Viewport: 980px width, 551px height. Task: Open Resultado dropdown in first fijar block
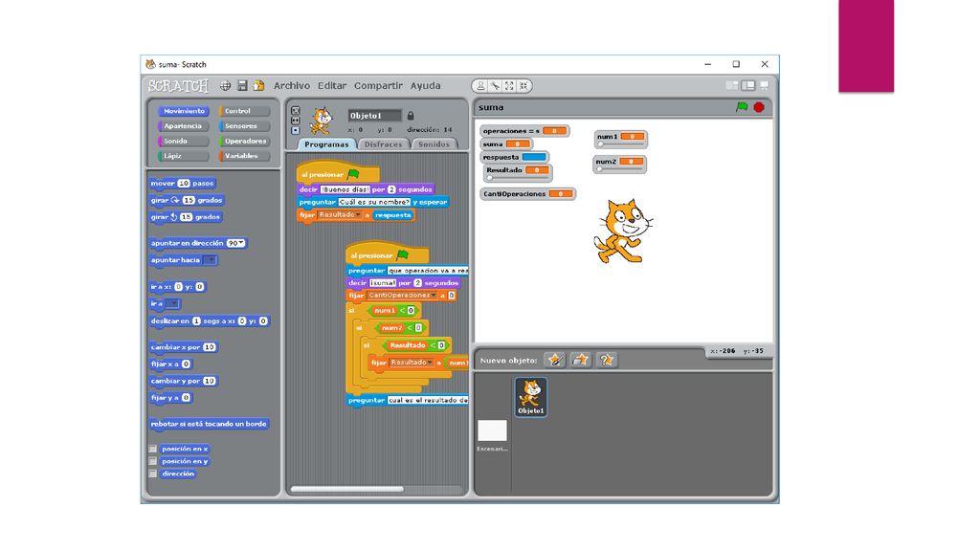tap(358, 215)
